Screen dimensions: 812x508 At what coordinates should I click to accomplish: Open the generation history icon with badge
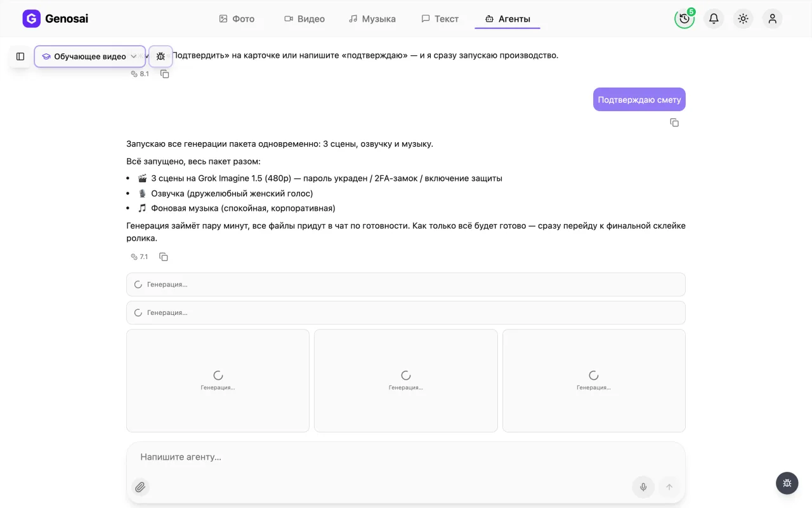(684, 18)
